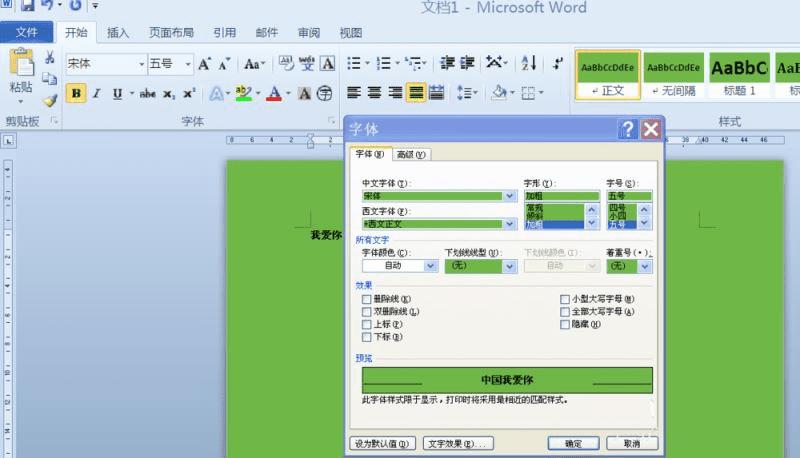The width and height of the screenshot is (800, 458).
Task: Click the Shading paint bucket icon
Action: [498, 93]
